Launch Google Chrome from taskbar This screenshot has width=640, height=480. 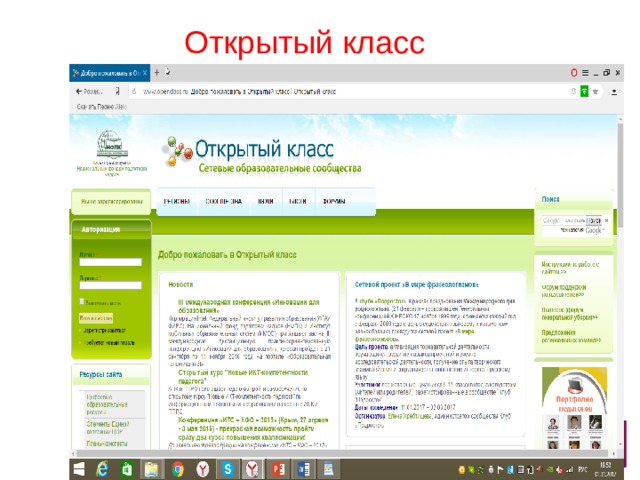point(177,469)
